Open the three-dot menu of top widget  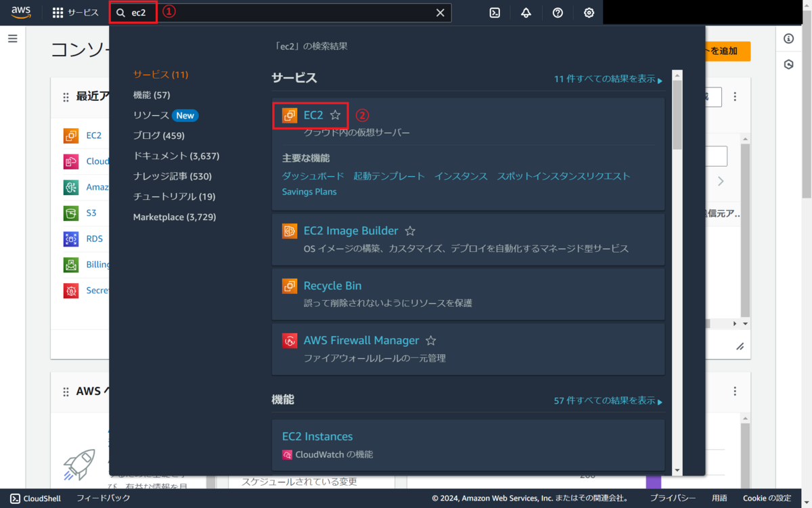736,97
